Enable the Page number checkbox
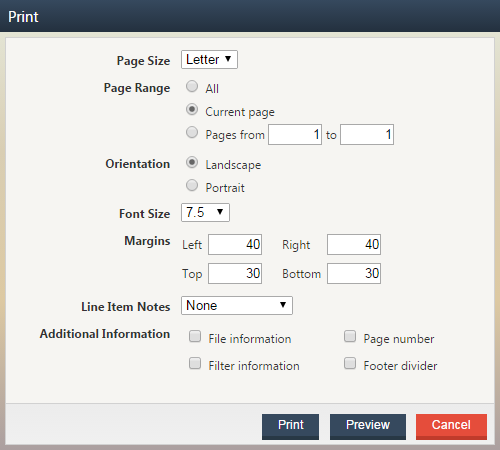Image resolution: width=500 pixels, height=450 pixels. (350, 336)
